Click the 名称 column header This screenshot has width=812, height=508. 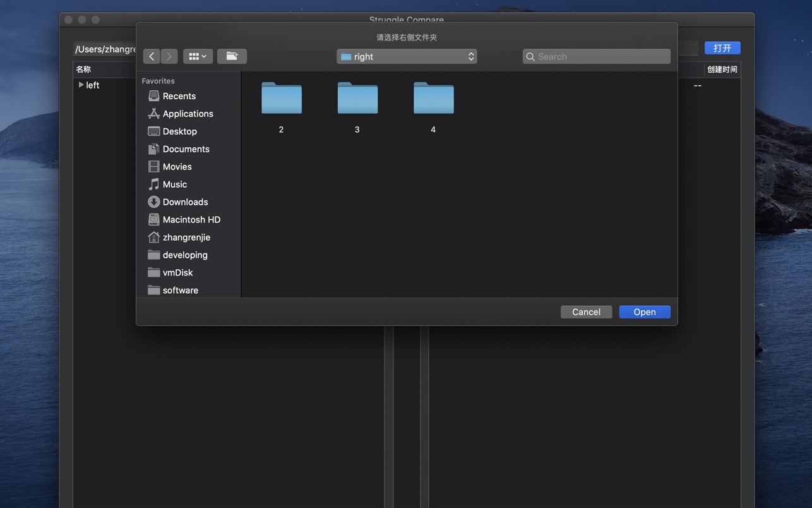(x=83, y=70)
